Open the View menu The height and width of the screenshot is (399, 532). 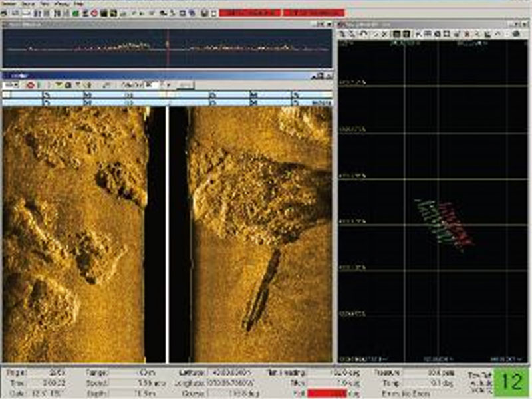click(46, 3)
